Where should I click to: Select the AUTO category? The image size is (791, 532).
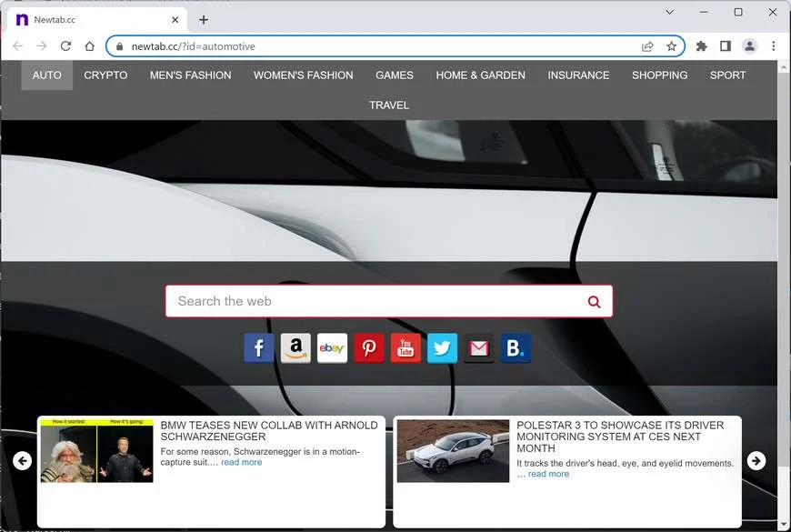47,75
